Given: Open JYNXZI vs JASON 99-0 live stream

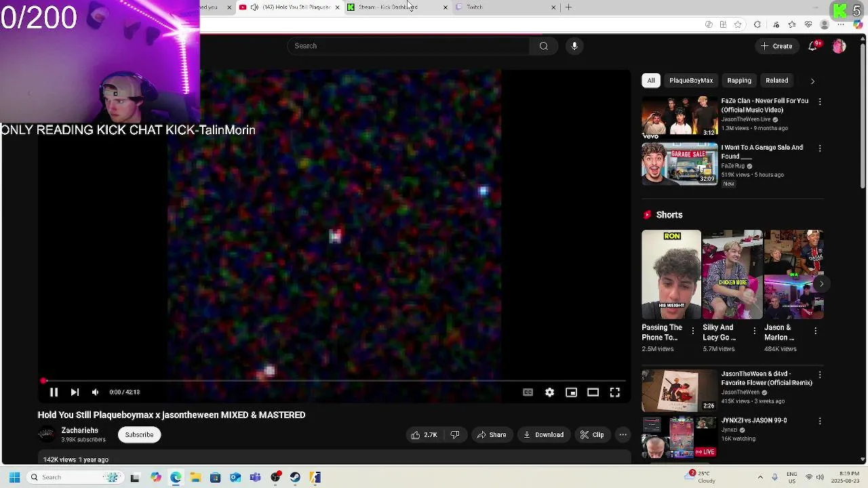Looking at the screenshot, I should click(x=679, y=437).
